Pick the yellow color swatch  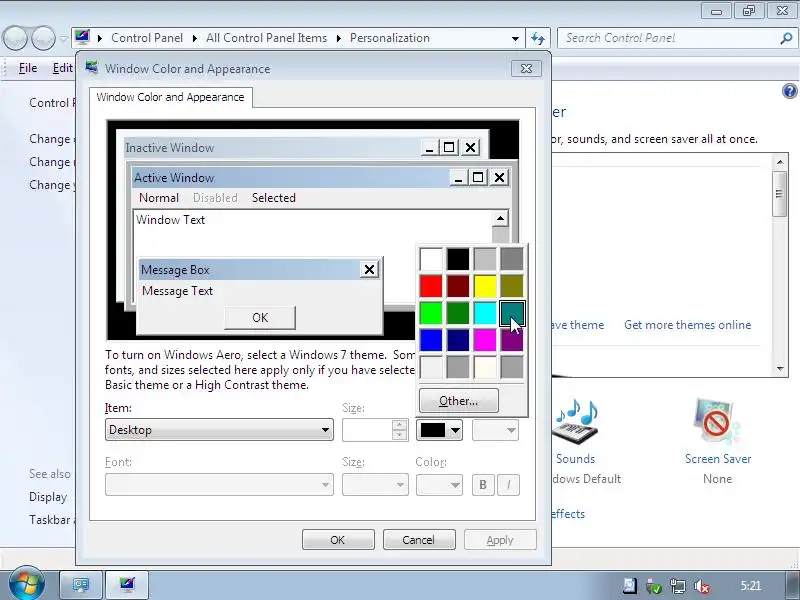click(x=485, y=286)
